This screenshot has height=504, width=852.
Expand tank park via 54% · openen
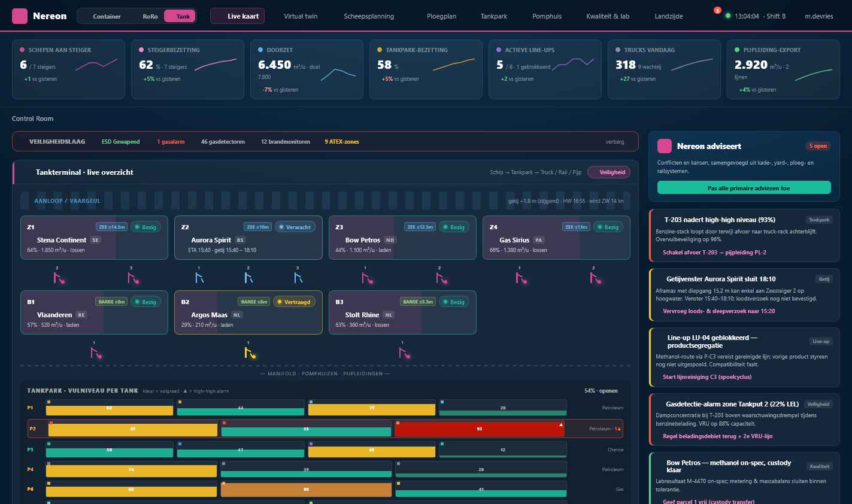point(601,391)
